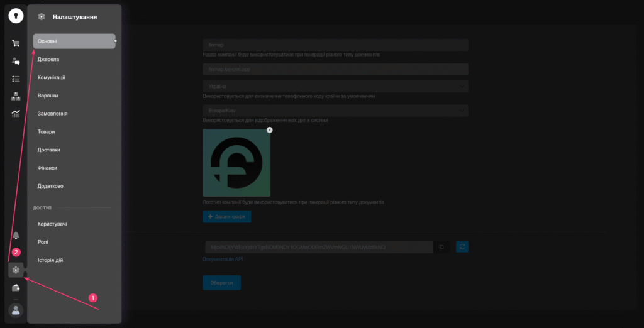This screenshot has width=644, height=328.
Task: Remove the company logo image
Action: (269, 129)
